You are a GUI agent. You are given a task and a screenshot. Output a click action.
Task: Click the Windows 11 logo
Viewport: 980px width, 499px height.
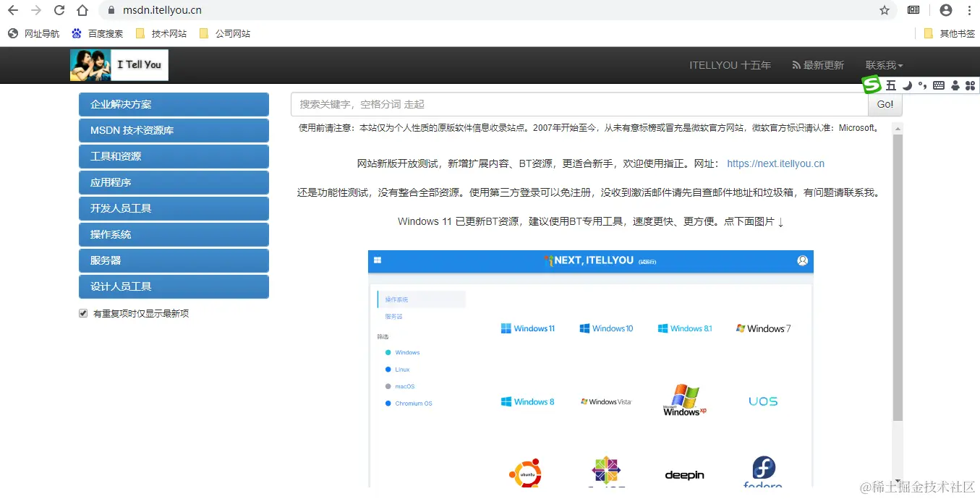tap(527, 328)
